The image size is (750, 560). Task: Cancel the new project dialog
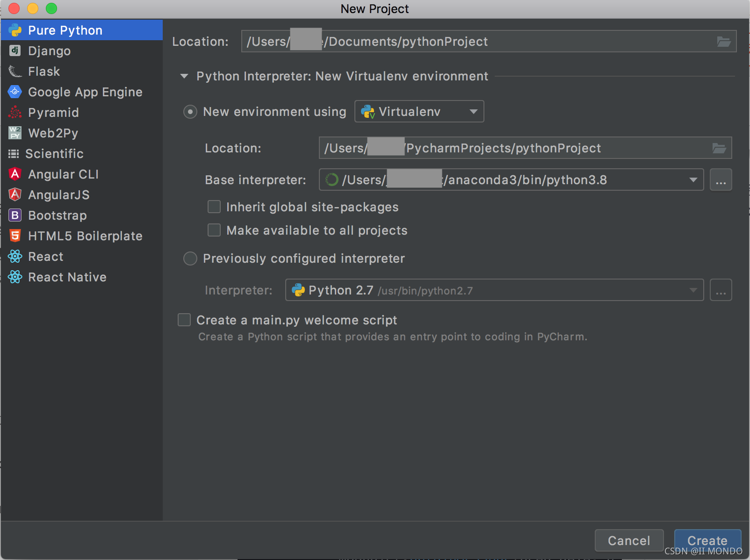coord(629,540)
